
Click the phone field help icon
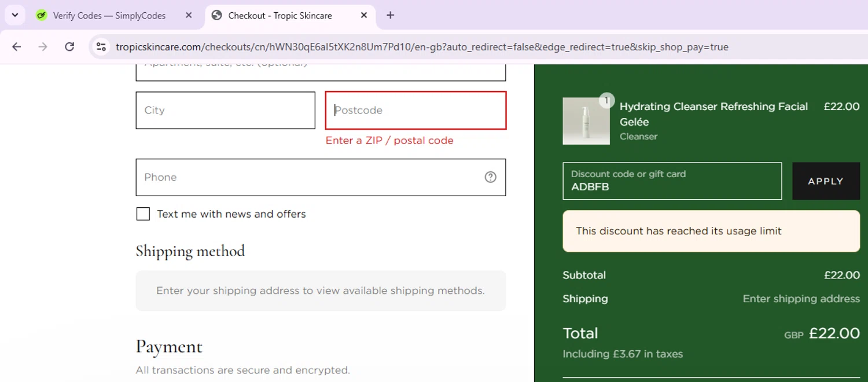[x=490, y=177]
